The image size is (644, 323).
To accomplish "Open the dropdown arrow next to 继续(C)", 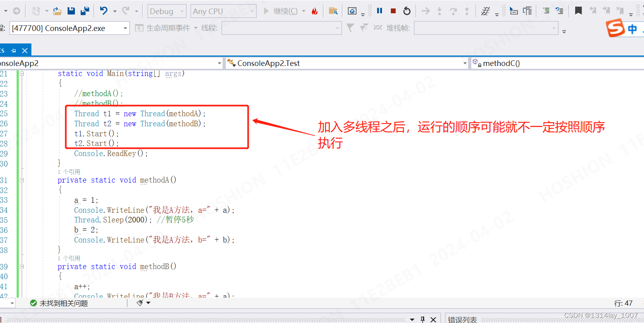I will 304,11.
